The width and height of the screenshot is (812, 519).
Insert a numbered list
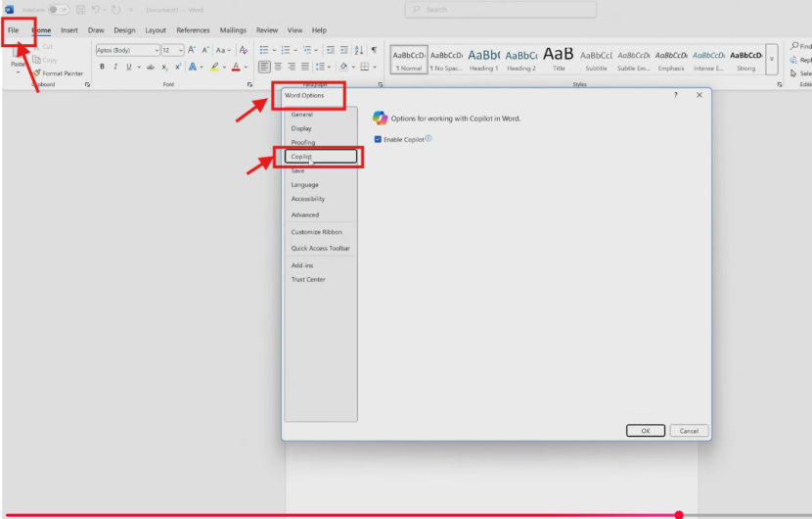coord(286,50)
